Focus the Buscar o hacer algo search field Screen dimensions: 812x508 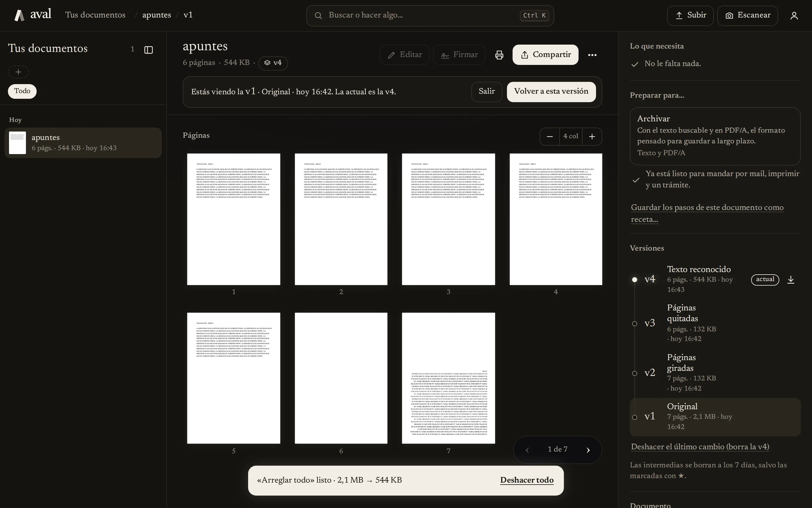coord(430,16)
